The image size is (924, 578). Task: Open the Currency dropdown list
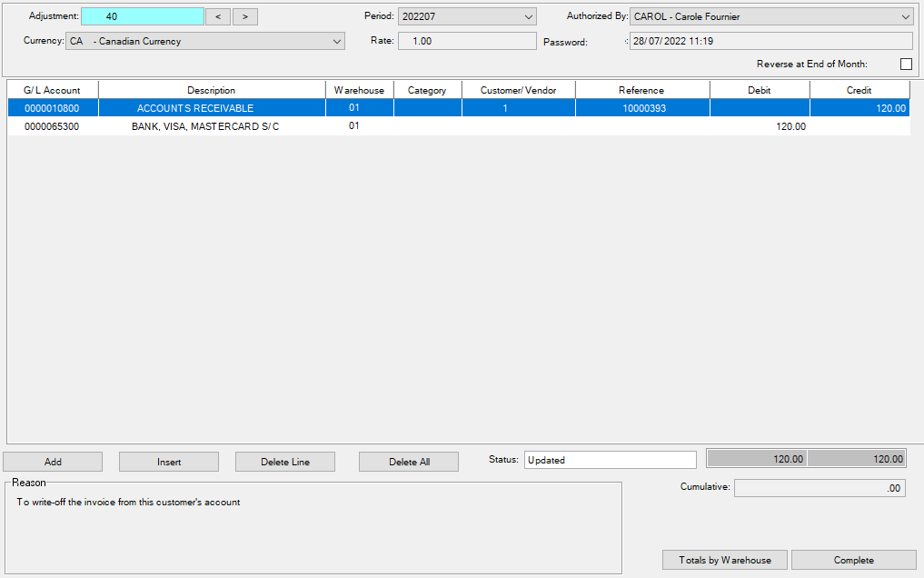[337, 41]
